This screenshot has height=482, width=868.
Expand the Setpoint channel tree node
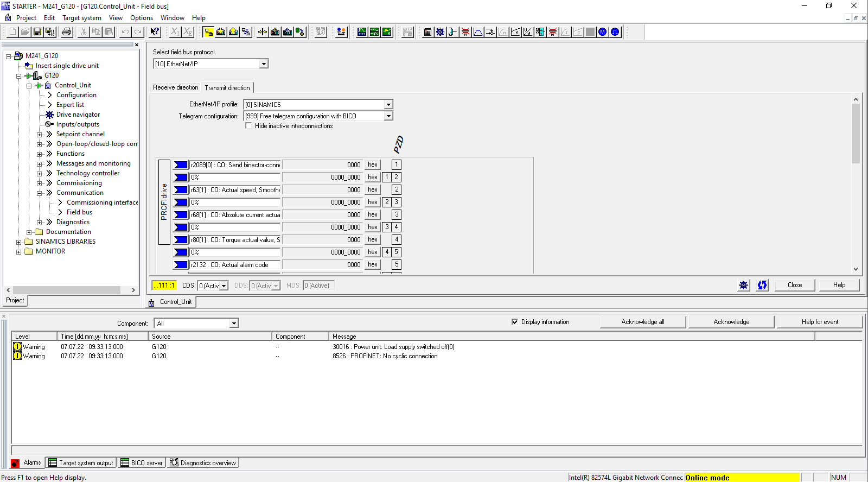click(x=40, y=135)
